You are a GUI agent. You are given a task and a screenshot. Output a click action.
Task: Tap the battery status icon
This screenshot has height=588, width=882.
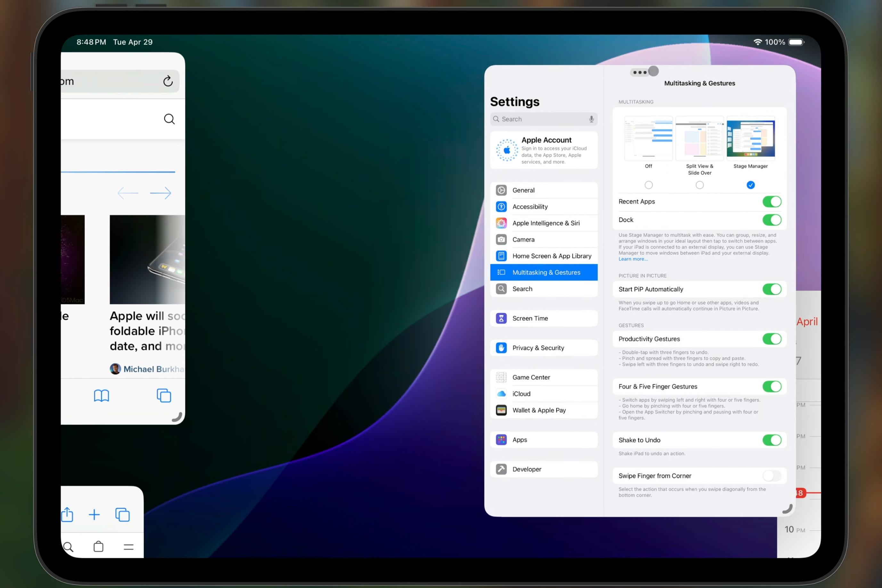pos(796,42)
